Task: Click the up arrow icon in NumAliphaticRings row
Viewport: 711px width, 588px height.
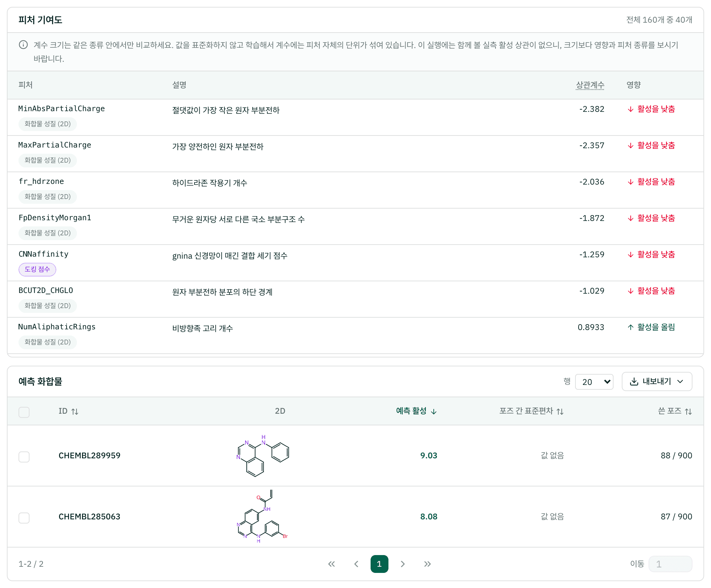Action: 630,328
